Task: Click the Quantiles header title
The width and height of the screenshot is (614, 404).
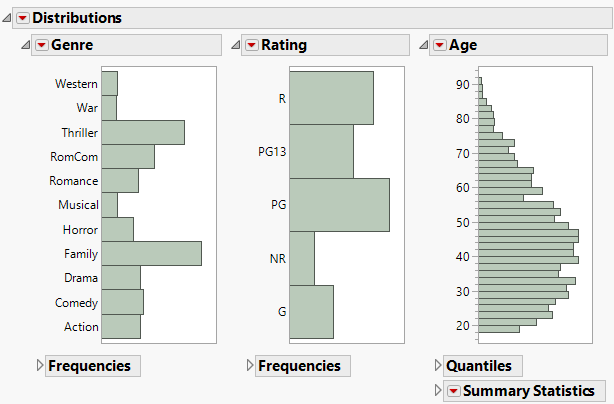Action: coord(478,366)
